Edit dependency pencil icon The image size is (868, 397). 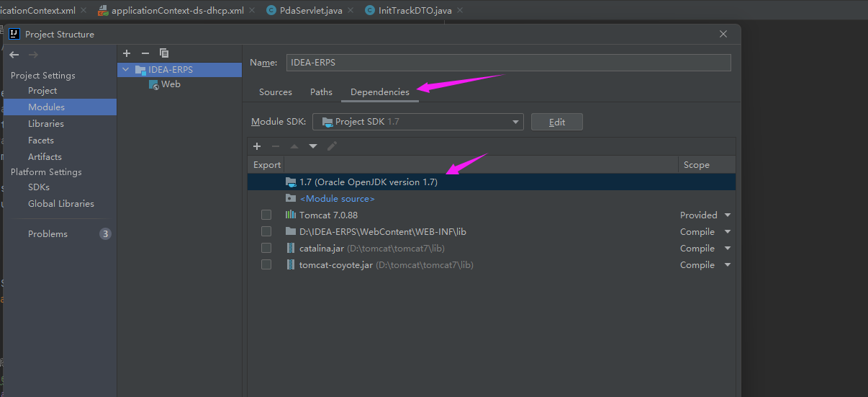[332, 146]
